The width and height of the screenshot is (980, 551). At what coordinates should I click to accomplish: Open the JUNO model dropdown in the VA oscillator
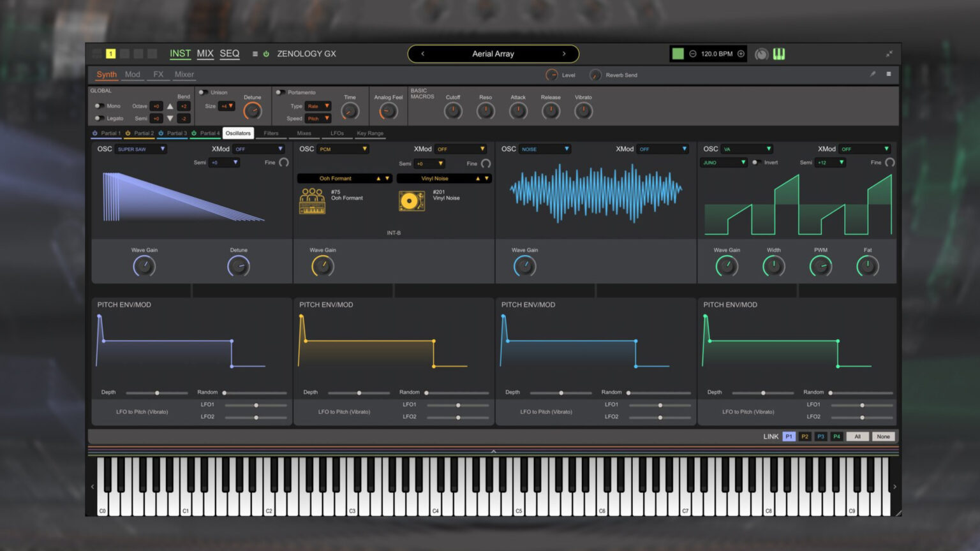coord(723,163)
